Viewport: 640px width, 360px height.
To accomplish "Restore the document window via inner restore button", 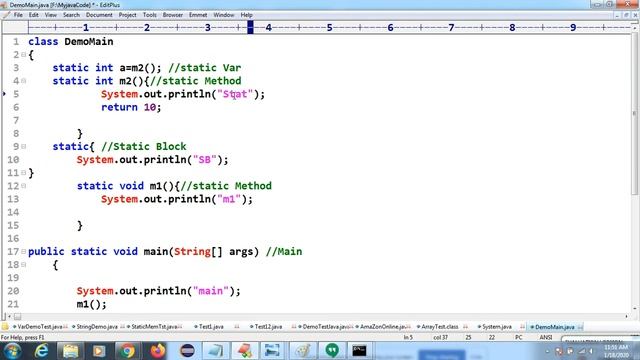I will (626, 15).
